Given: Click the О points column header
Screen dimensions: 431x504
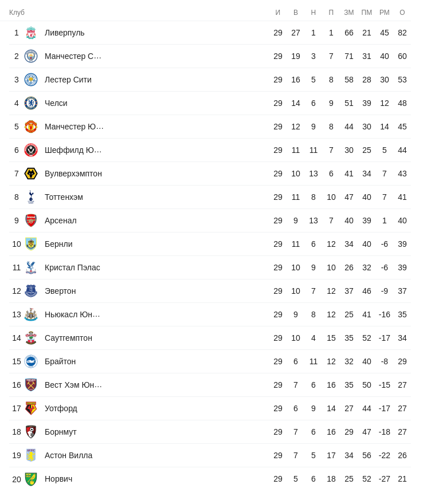Looking at the screenshot, I should click(402, 13).
